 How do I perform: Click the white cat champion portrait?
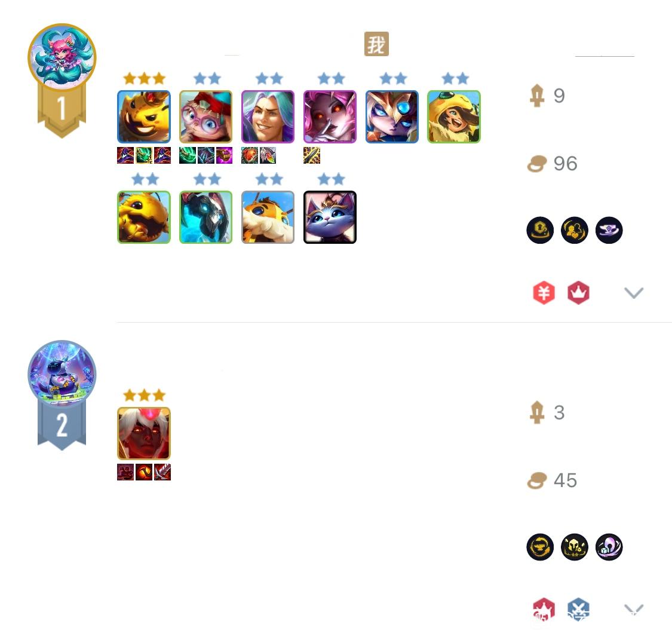(x=330, y=218)
